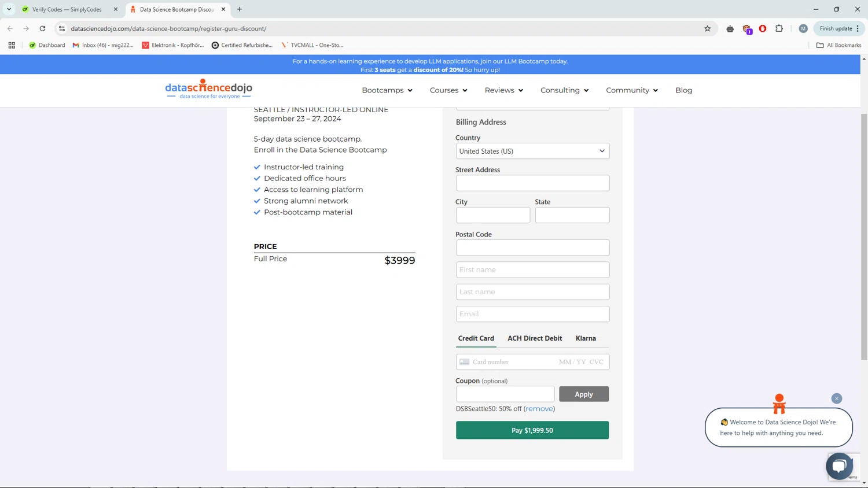Click the $3999 full price value
868x488 pixels.
tap(400, 260)
